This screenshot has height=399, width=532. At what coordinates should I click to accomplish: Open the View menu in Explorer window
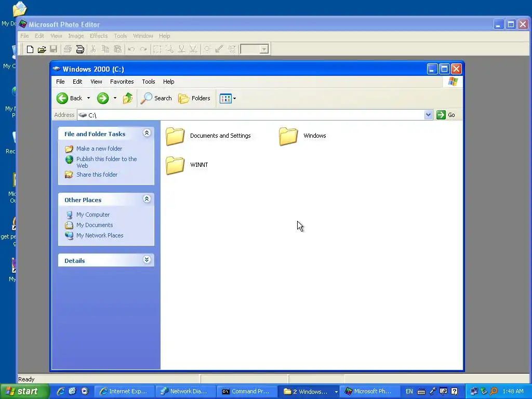coord(96,82)
